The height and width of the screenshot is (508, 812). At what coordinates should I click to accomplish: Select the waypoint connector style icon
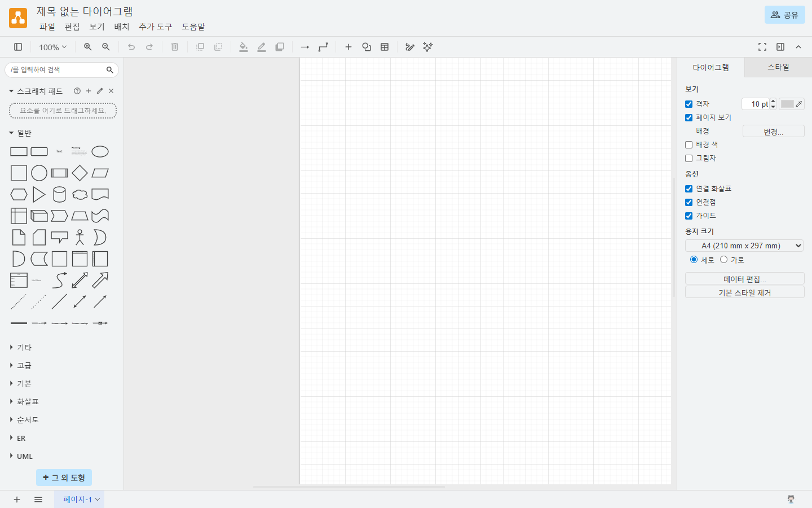323,47
